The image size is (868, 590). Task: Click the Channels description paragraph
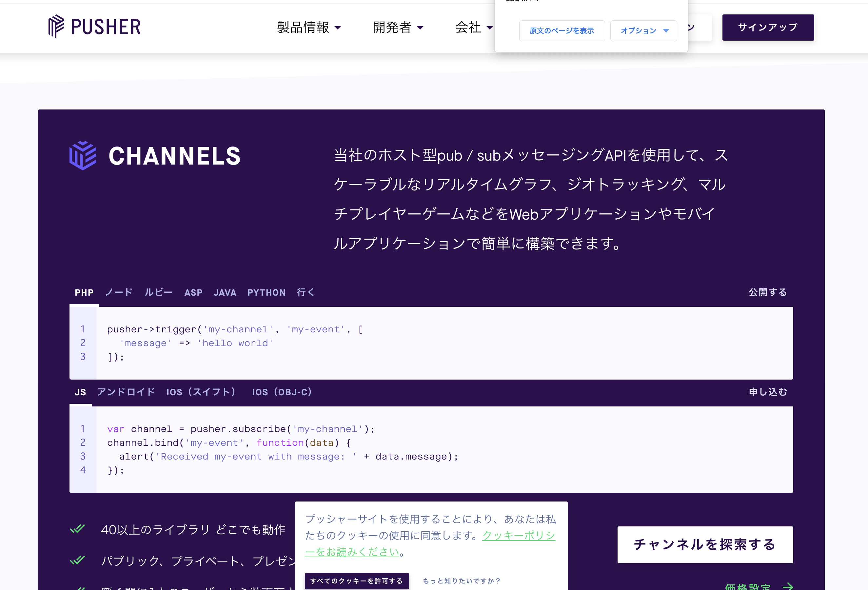tap(531, 199)
